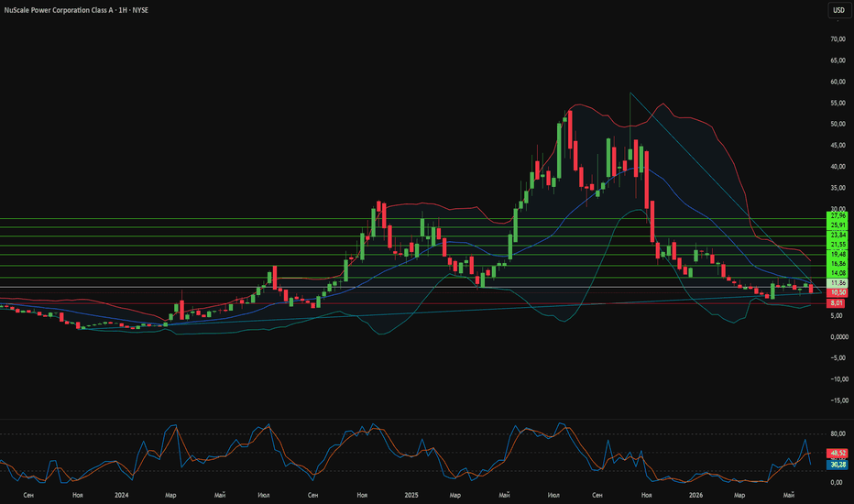
Task: Click the -5,00 price axis tick
Action: click(x=838, y=358)
